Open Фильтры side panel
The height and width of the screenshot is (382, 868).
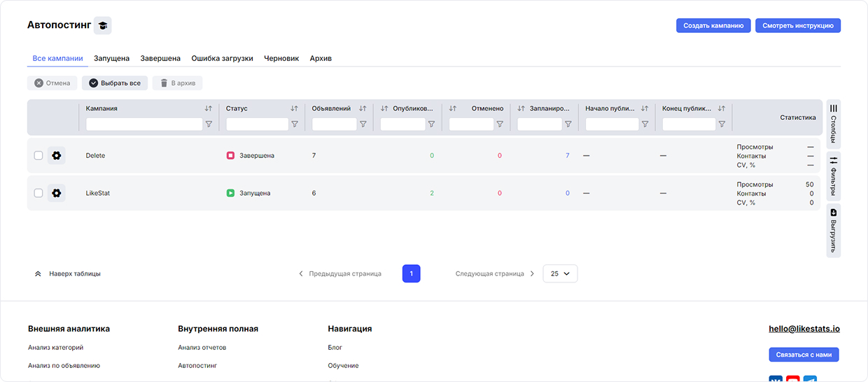click(x=833, y=176)
